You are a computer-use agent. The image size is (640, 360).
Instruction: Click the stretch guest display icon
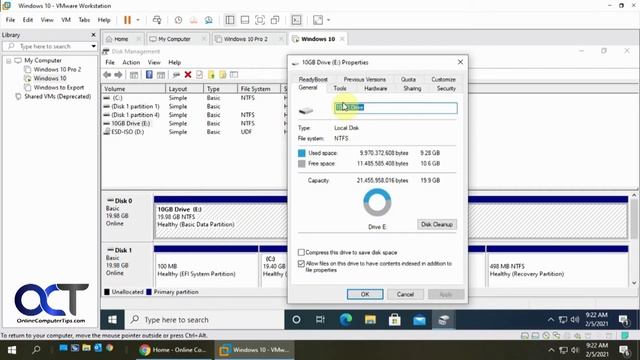pos(318,20)
